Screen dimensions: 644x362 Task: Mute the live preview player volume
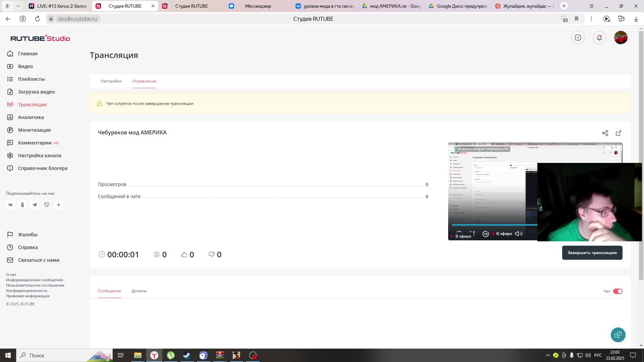(x=518, y=234)
